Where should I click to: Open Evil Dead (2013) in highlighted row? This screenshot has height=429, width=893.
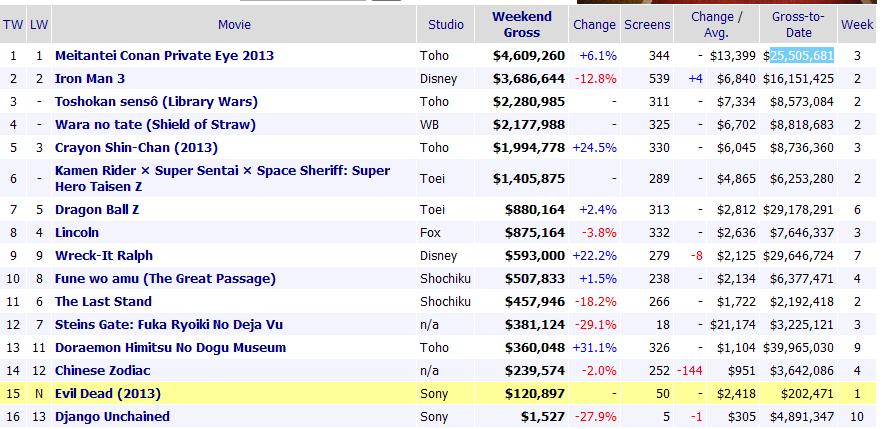(107, 393)
